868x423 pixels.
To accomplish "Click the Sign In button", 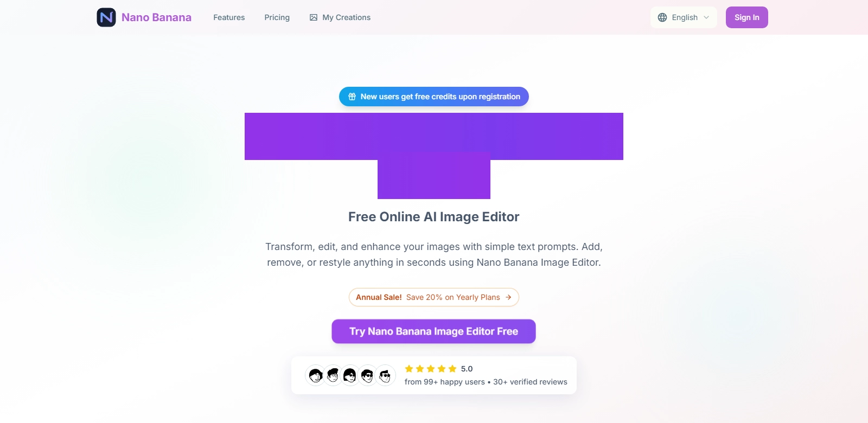I will click(747, 17).
